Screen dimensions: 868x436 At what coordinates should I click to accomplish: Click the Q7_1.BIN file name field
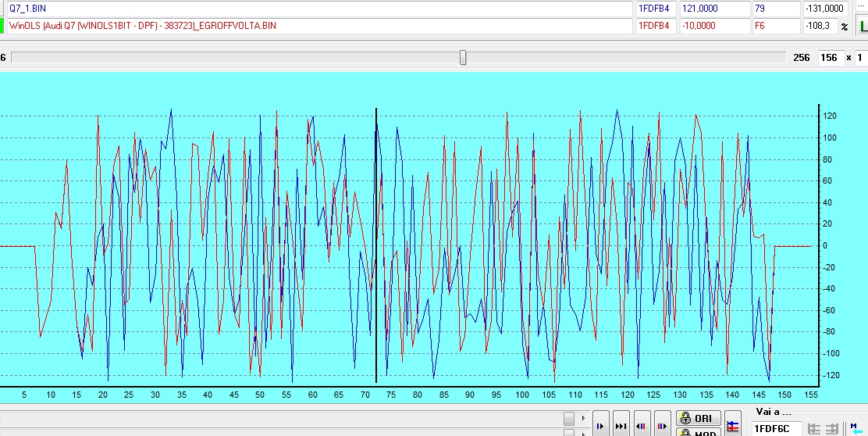tap(318, 9)
